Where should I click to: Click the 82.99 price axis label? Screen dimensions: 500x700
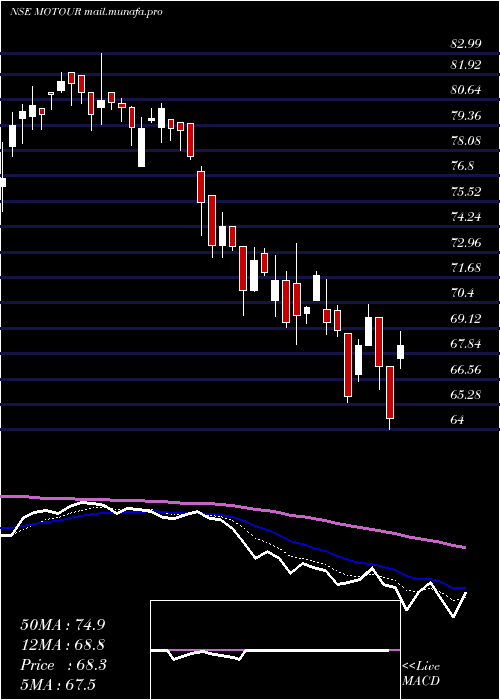coord(466,44)
